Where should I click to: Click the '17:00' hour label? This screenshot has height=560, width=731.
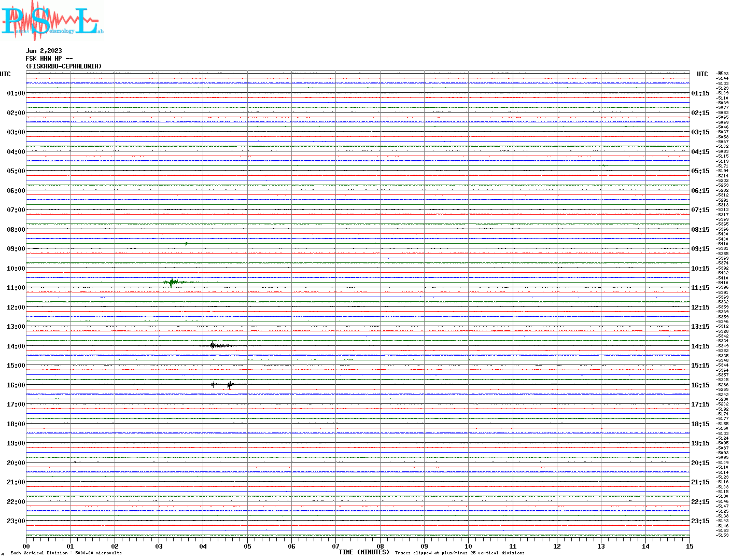[16, 404]
